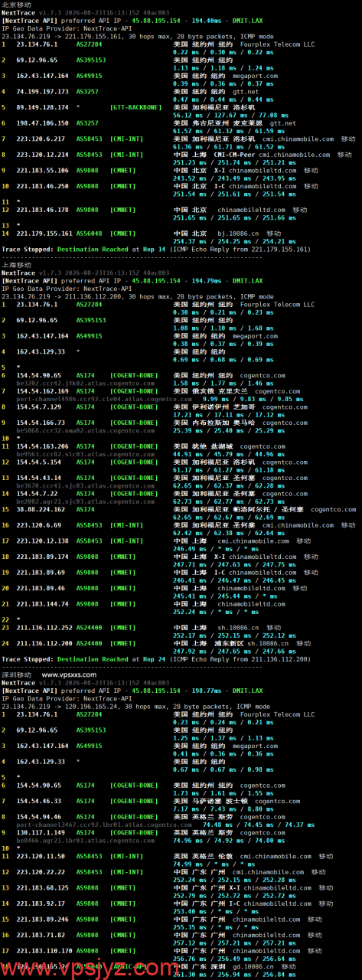This screenshot has width=362, height=980.
Task: Select hop IP 154.54.7.129
Action: tap(41, 408)
